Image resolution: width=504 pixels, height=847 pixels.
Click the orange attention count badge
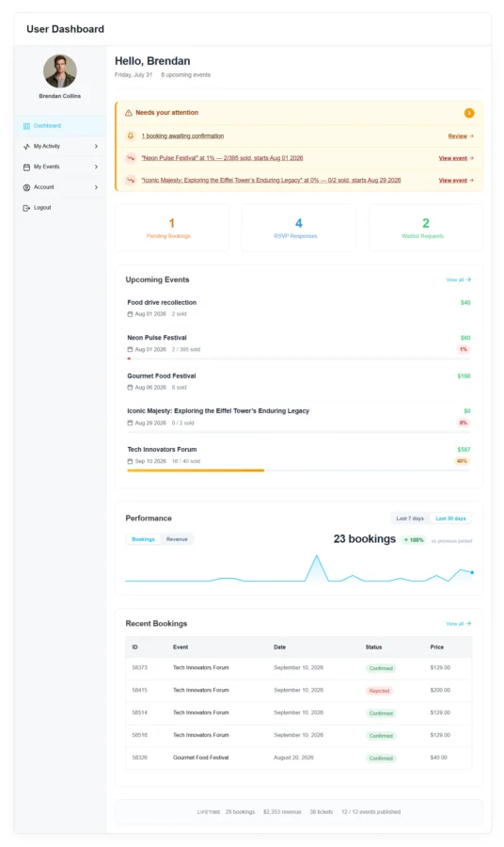tap(469, 113)
